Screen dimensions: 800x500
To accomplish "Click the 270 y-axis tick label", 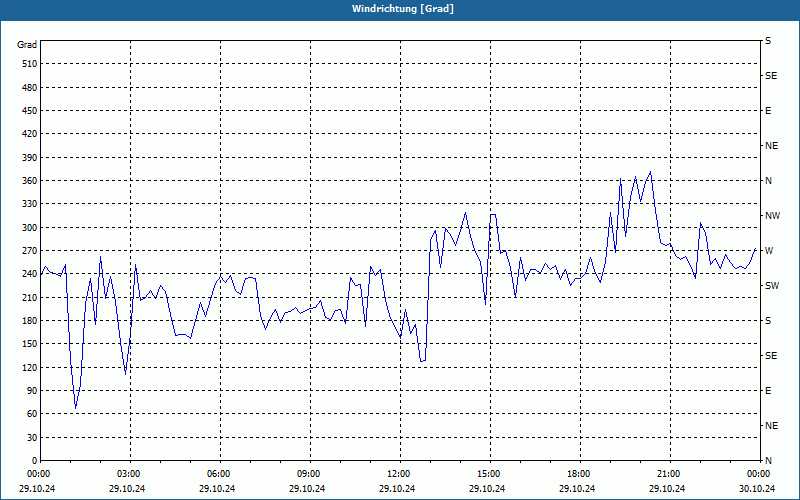I will pos(30,251).
